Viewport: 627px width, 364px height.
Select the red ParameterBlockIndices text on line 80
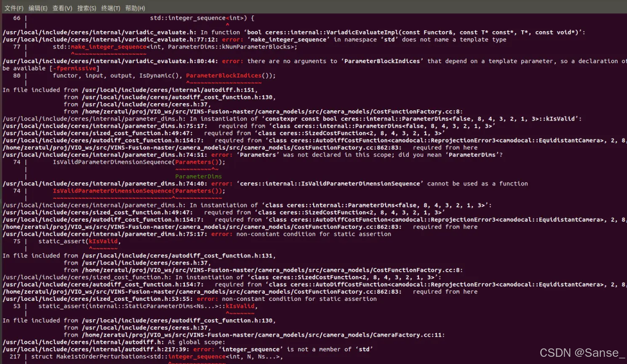pyautogui.click(x=224, y=75)
